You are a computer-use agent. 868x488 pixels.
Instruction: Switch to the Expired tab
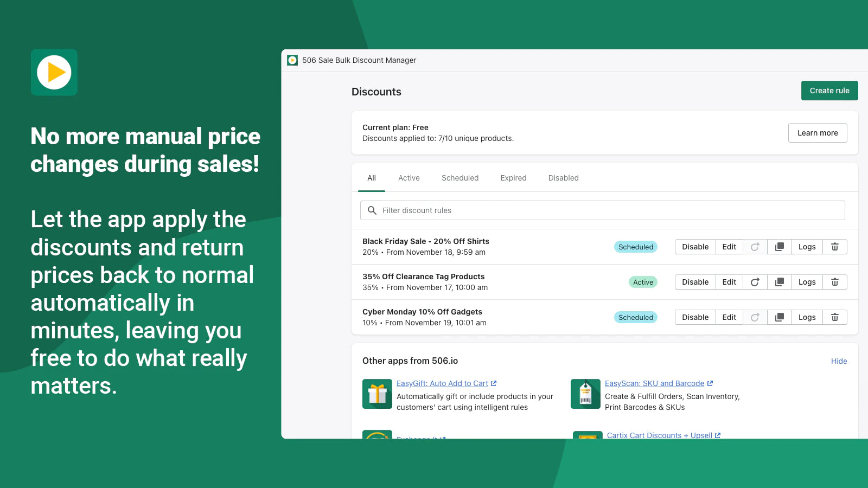point(513,178)
